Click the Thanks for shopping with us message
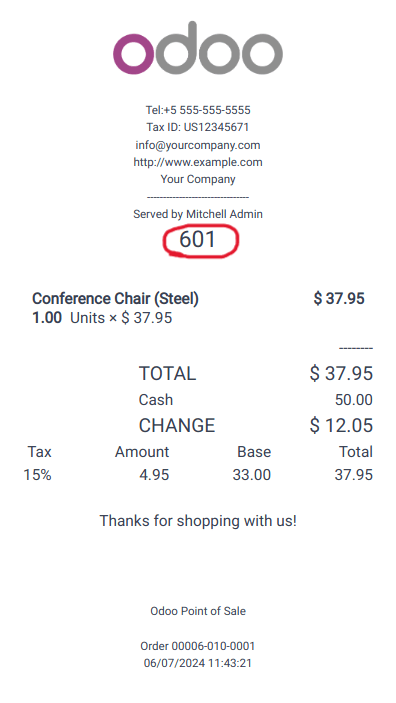Viewport: 396px width, 703px height. tap(198, 521)
